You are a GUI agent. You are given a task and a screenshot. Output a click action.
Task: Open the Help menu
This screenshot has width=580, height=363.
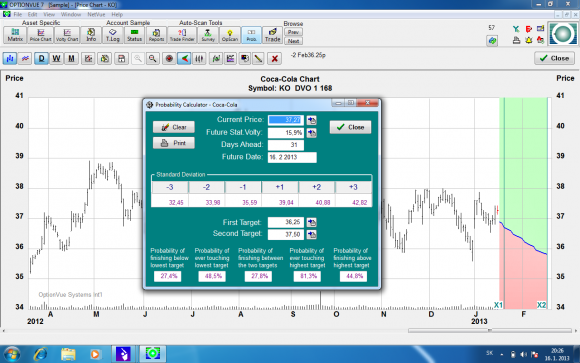click(x=117, y=14)
